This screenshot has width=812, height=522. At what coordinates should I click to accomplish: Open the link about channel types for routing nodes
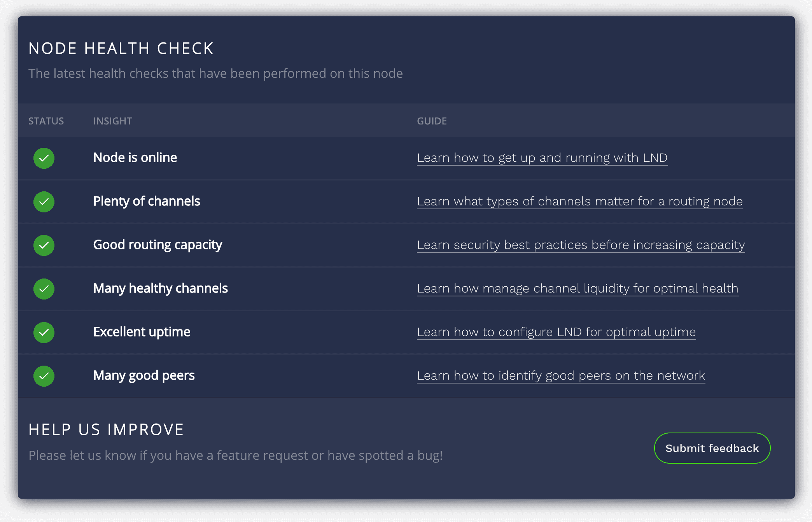click(579, 201)
